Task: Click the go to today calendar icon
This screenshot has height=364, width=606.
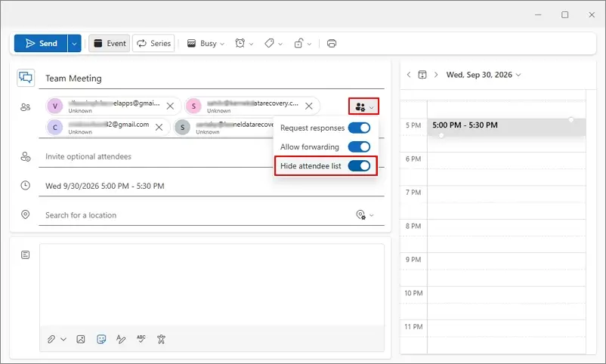Action: (422, 75)
